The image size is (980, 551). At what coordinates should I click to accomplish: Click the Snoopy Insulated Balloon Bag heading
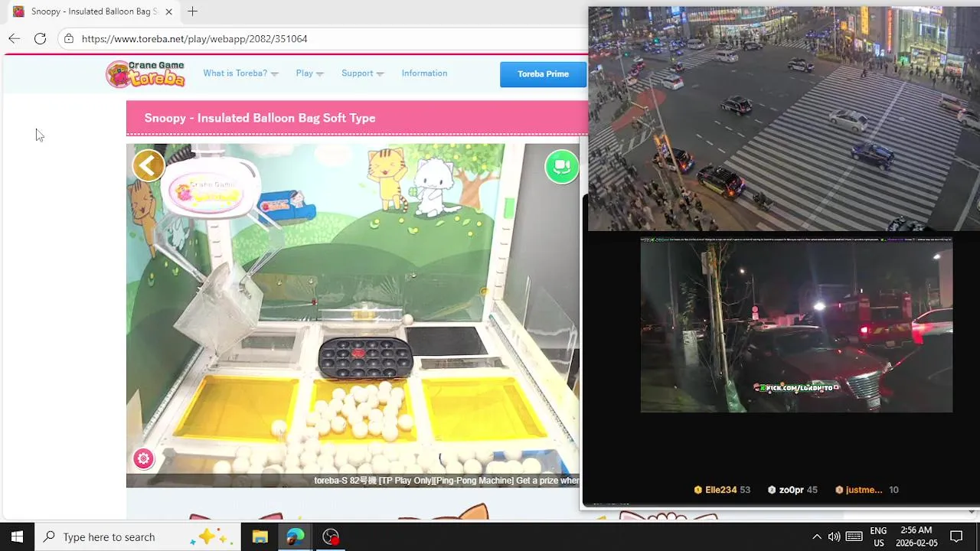coord(260,118)
